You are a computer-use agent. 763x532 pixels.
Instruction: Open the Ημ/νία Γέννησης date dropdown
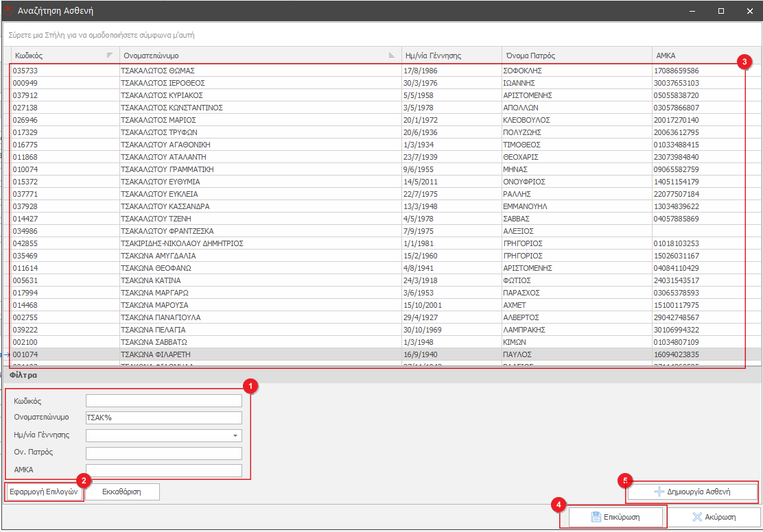click(x=236, y=436)
